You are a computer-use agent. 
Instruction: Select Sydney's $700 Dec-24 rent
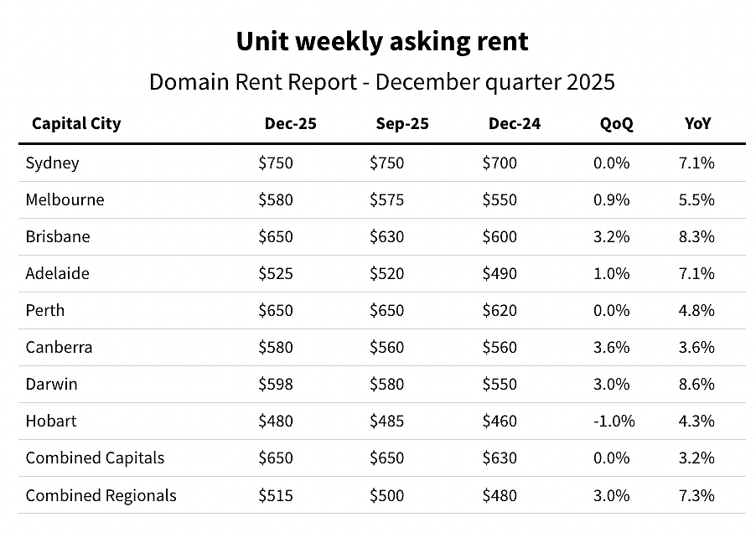(500, 163)
